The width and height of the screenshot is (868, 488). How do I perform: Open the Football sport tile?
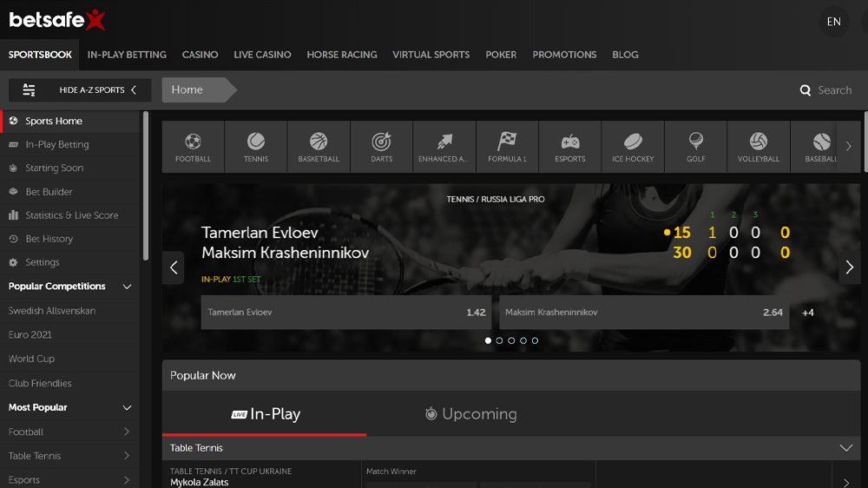[x=194, y=147]
